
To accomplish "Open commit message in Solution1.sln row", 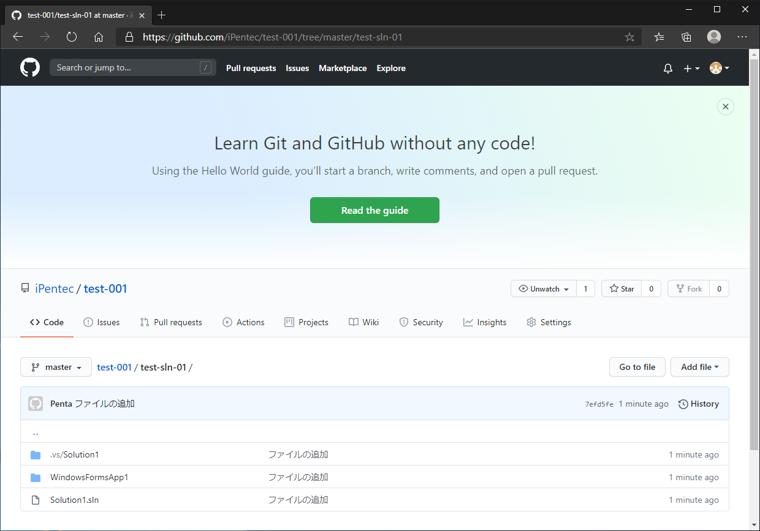I will click(x=298, y=500).
